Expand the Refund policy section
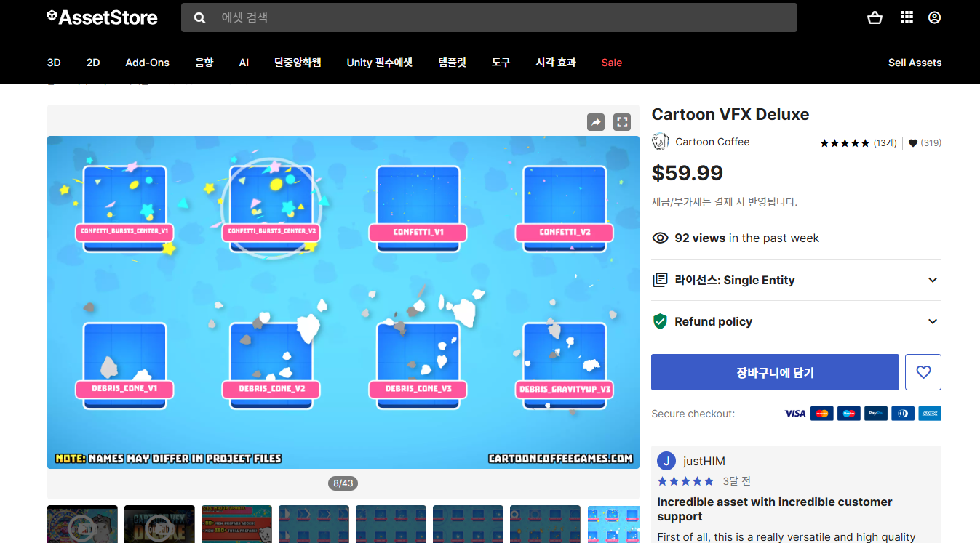Screen dimensions: 980x543 pyautogui.click(x=797, y=321)
